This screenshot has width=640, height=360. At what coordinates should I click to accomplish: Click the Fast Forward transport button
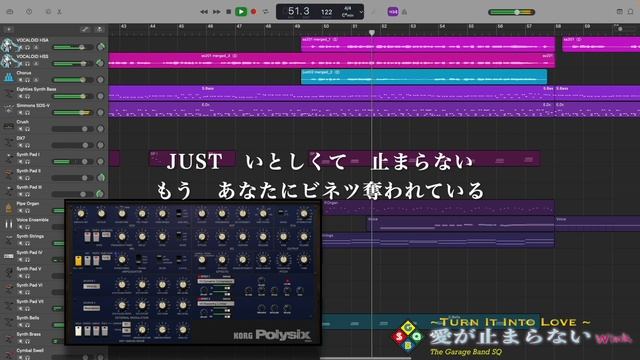217,12
